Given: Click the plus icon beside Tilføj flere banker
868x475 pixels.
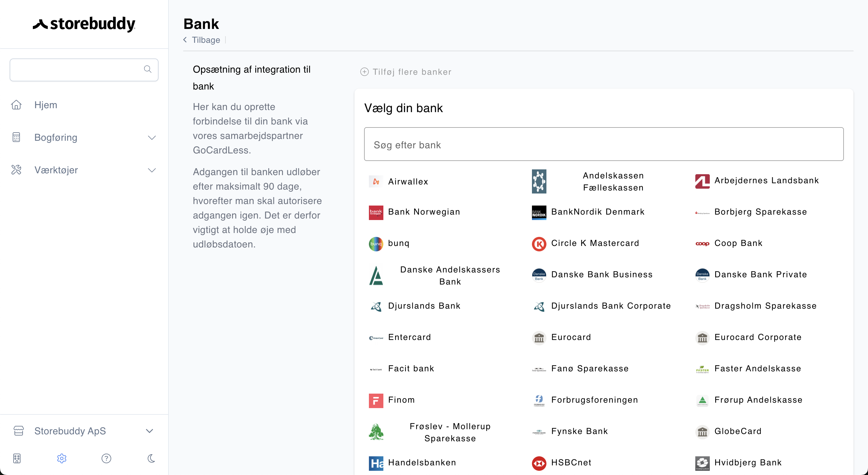Looking at the screenshot, I should 364,72.
